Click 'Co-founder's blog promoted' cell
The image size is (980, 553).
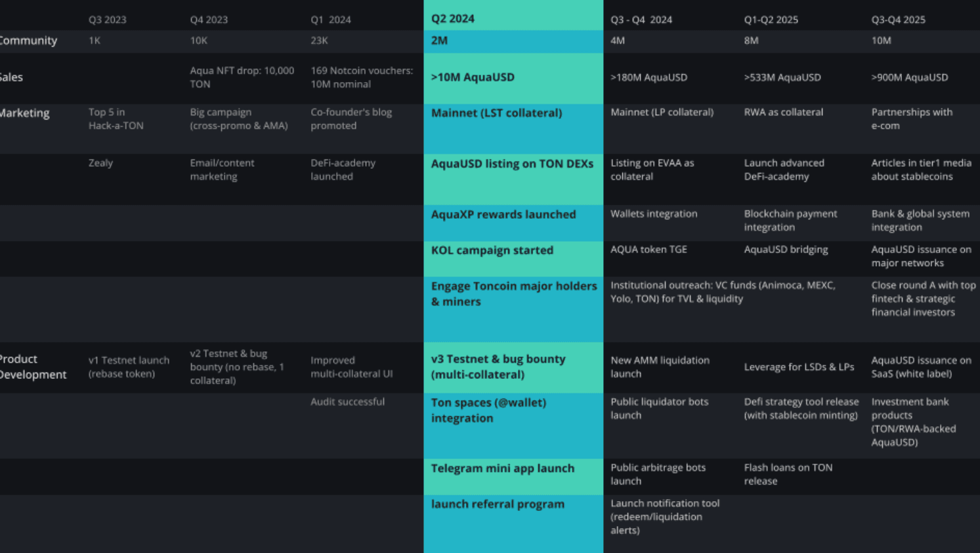351,119
